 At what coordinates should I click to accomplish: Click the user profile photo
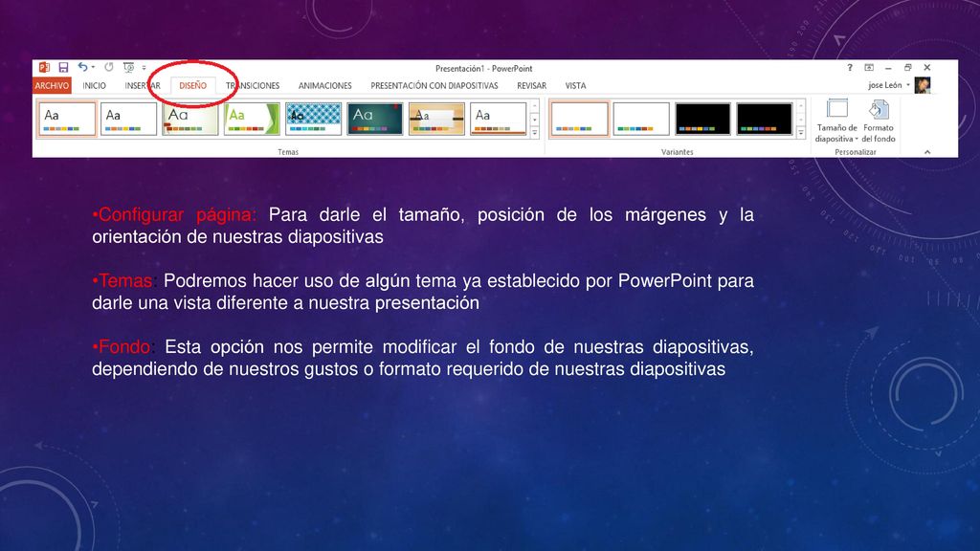923,85
